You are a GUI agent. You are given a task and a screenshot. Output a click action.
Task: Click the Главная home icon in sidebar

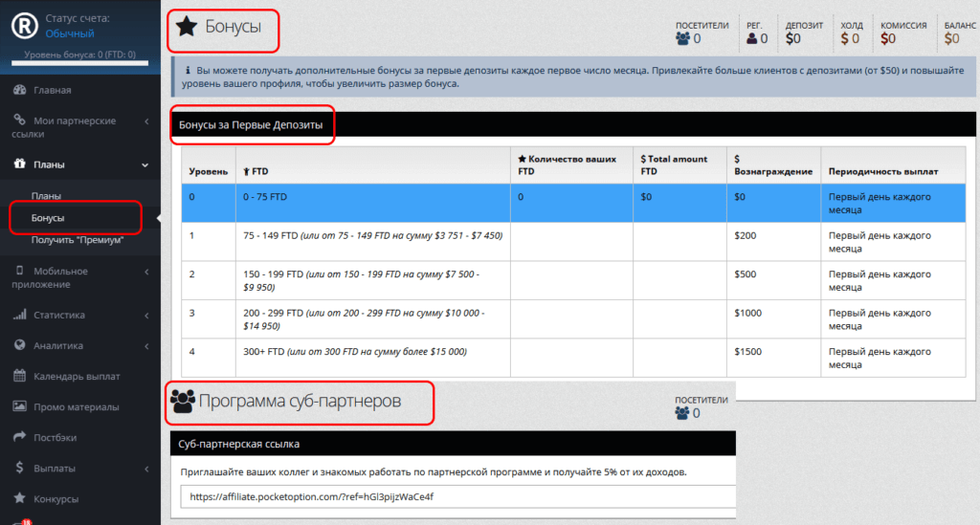(x=18, y=90)
